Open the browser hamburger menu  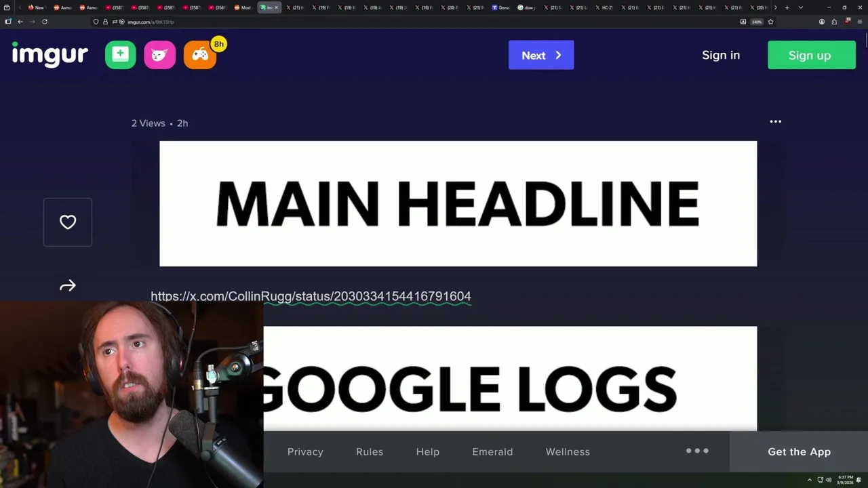860,22
